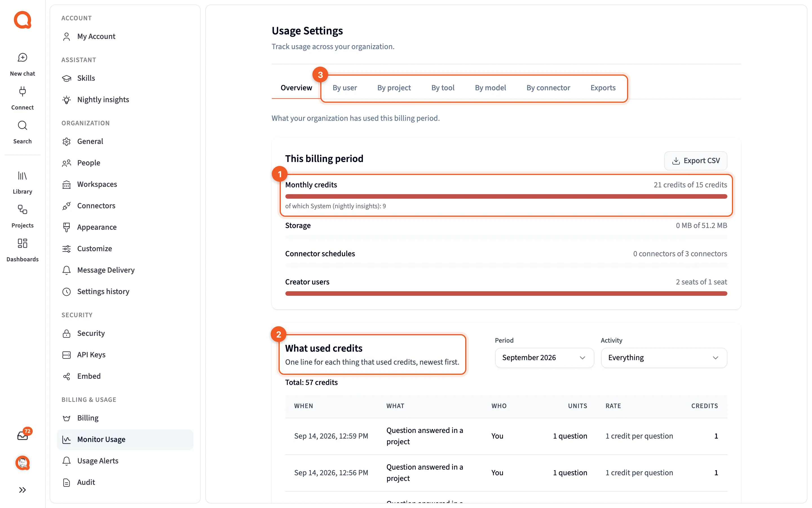The image size is (812, 508).
Task: Open Usage Alerts page
Action: click(x=125, y=461)
